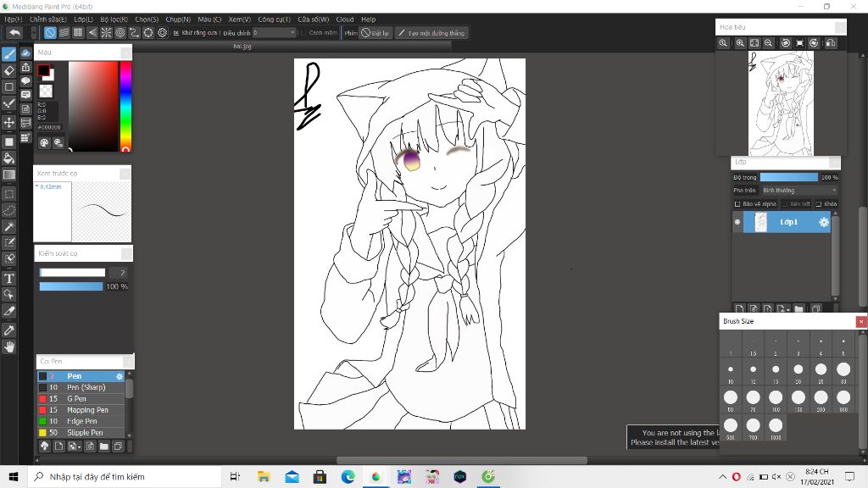Click the Windows search box
Viewport: 868px width, 488px height.
[x=125, y=476]
